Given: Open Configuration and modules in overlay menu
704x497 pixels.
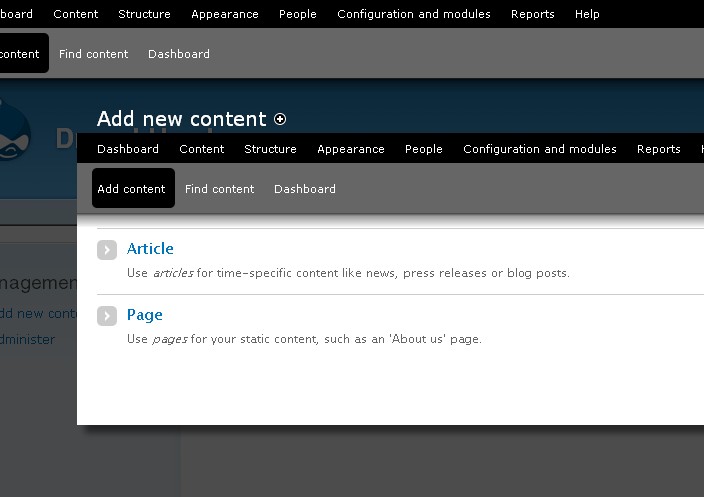Looking at the screenshot, I should point(540,149).
